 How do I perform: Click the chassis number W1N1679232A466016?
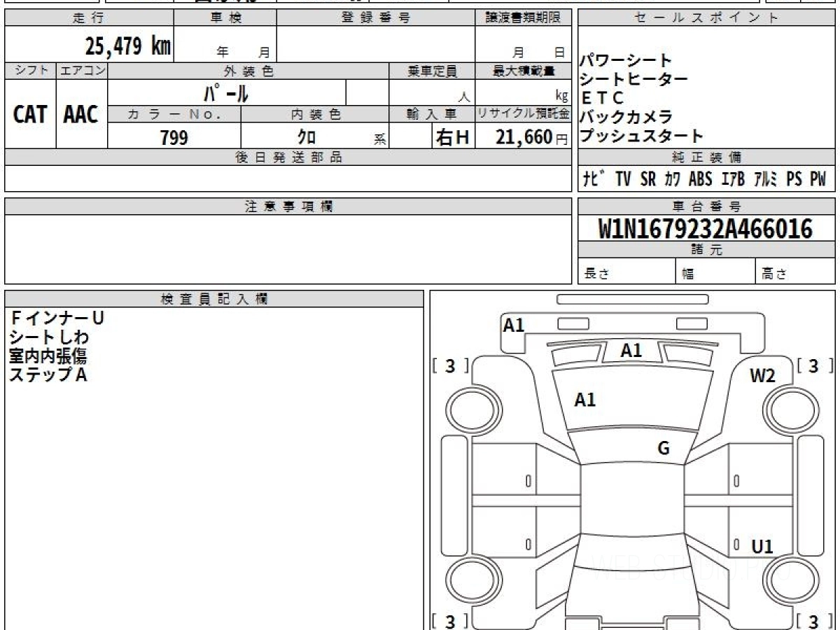point(706,228)
